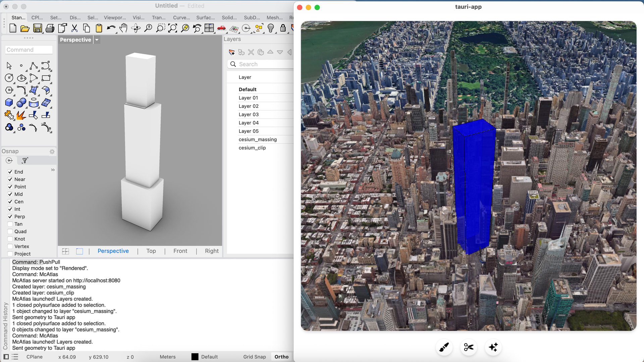Open the Osnap settings gear menu
The width and height of the screenshot is (644, 362).
52,152
